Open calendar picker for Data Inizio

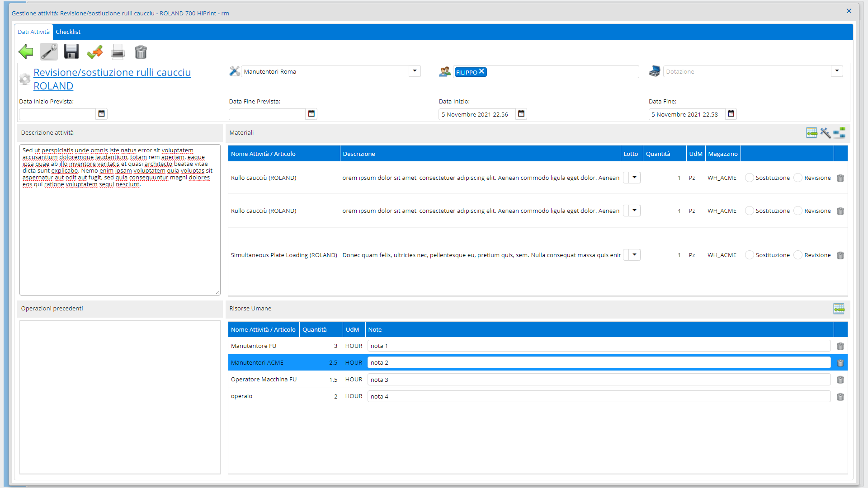click(x=521, y=114)
